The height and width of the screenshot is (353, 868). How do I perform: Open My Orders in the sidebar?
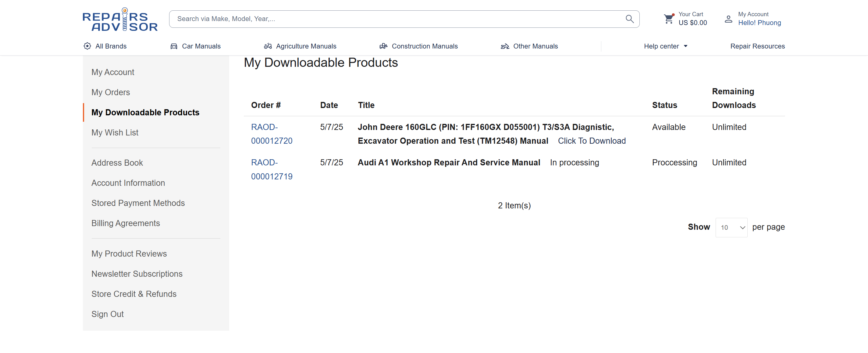[111, 92]
